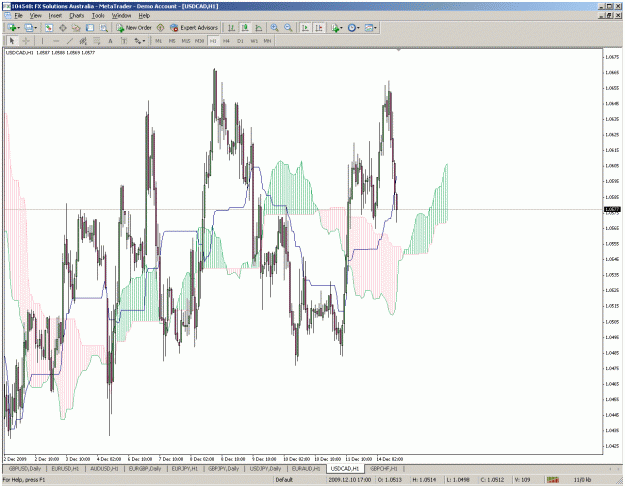This screenshot has width=625, height=486.
Task: Select the vertical line drawing tool
Action: [42, 41]
